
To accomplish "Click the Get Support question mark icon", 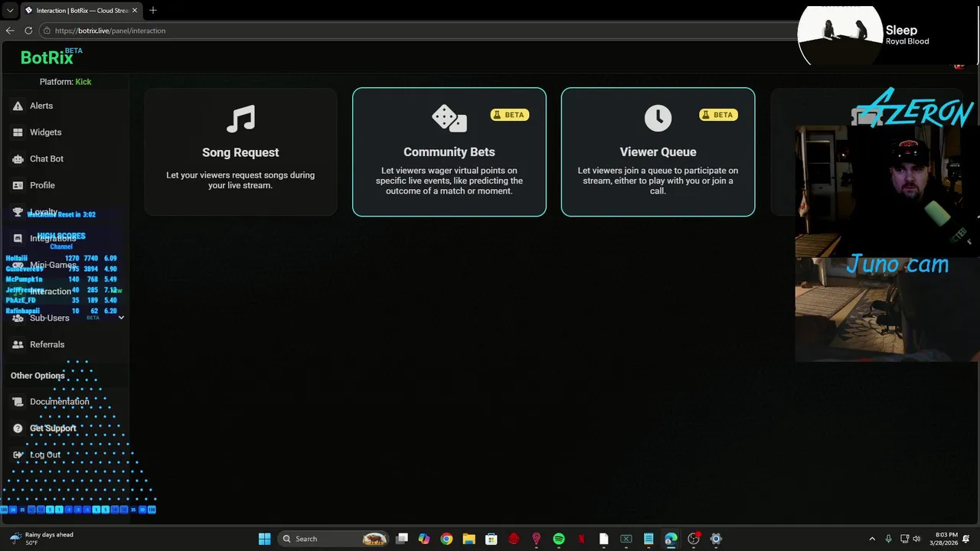I will click(18, 429).
